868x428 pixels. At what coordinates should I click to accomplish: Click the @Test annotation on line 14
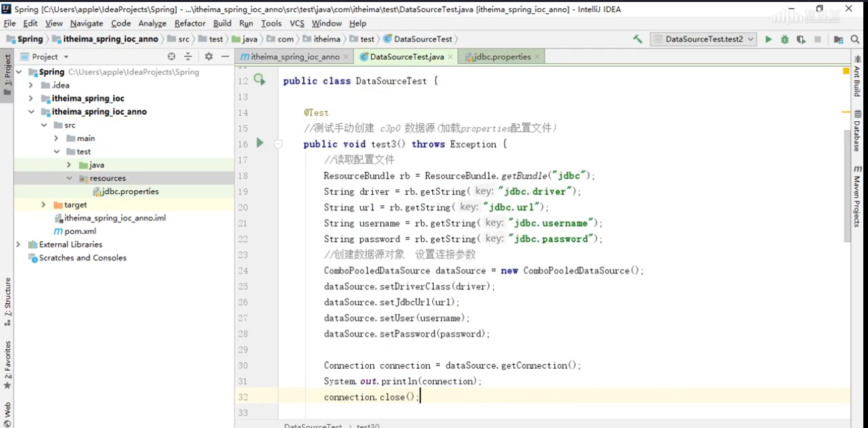tap(316, 113)
